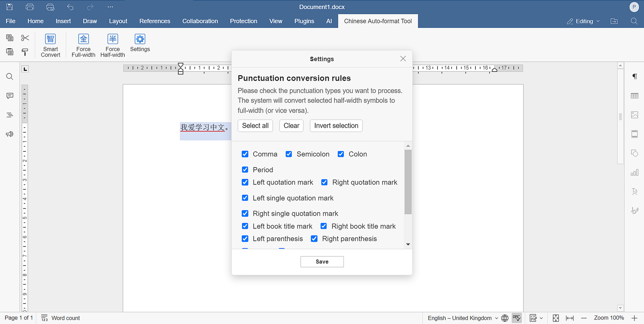The height and width of the screenshot is (324, 644).
Task: Click the Print icon in title bar
Action: [x=30, y=7]
